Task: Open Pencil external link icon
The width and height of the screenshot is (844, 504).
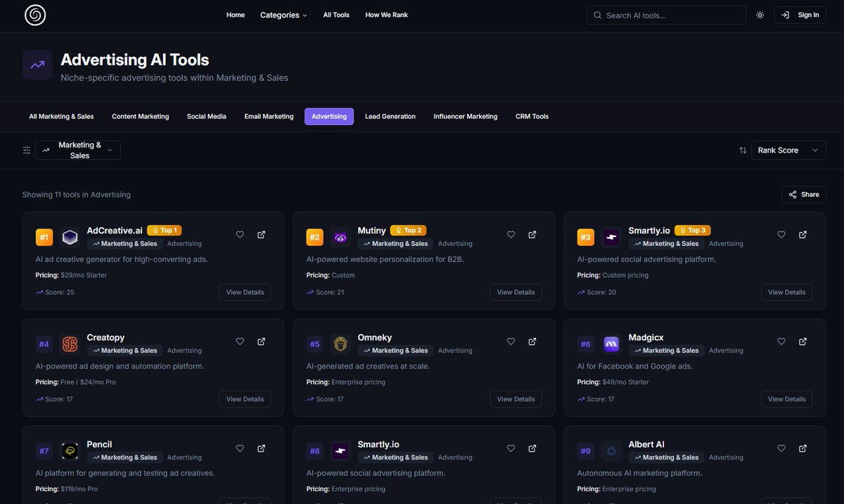Action: click(261, 448)
